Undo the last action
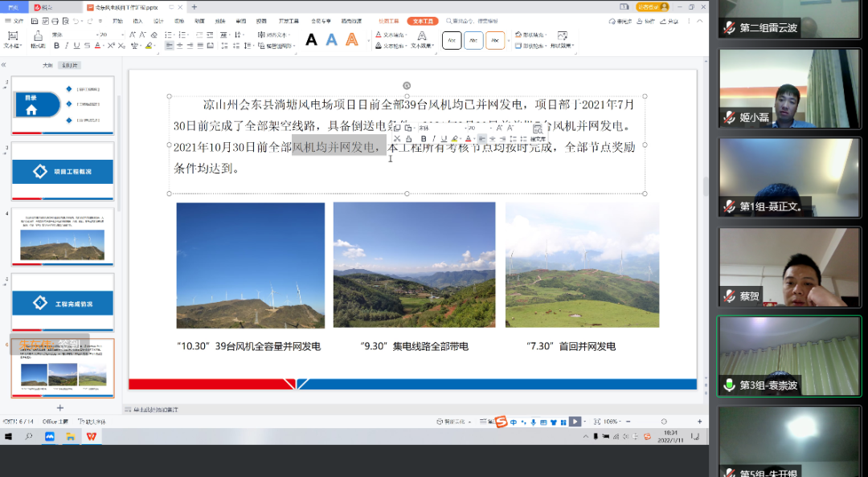This screenshot has height=477, width=868. tap(76, 21)
